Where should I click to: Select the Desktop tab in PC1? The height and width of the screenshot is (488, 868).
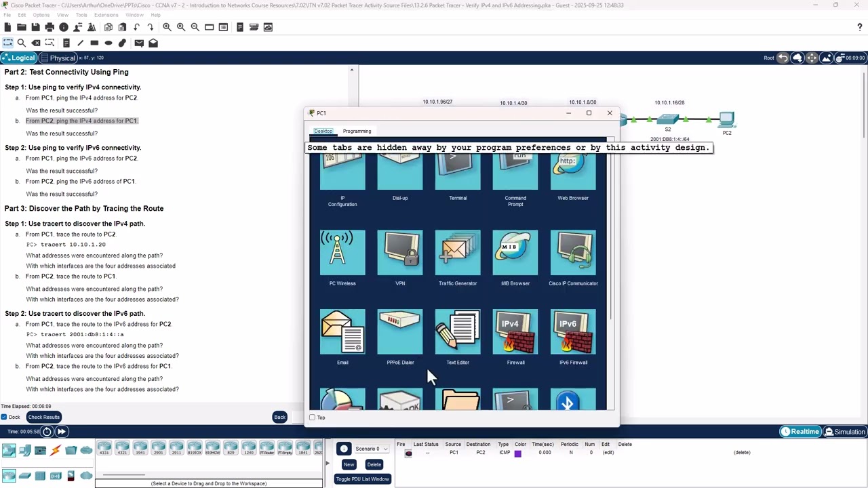(323, 131)
